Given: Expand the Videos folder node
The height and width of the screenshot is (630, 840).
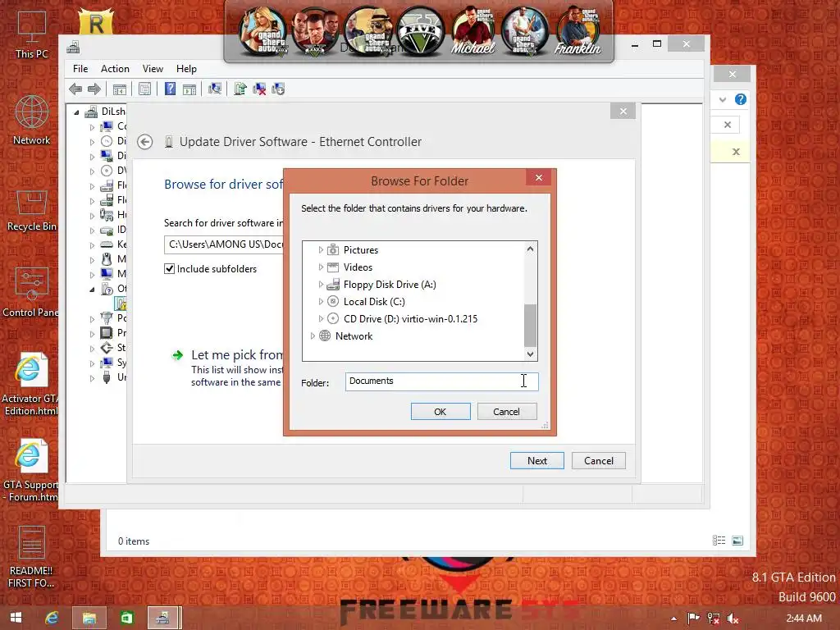Looking at the screenshot, I should pos(321,267).
